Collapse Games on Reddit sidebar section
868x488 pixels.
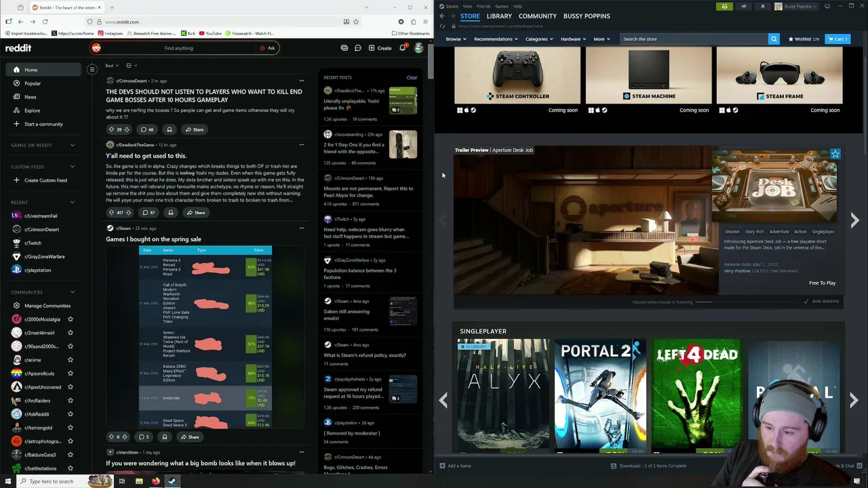(73, 145)
